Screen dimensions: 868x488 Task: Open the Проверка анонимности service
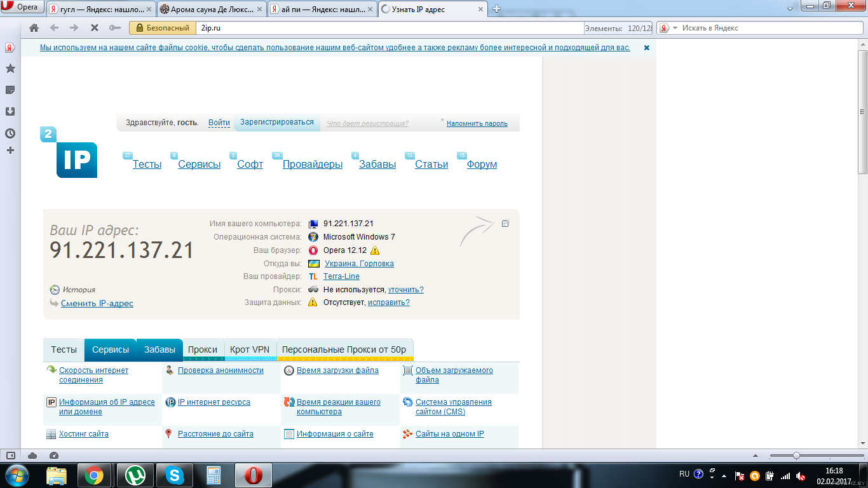click(220, 370)
